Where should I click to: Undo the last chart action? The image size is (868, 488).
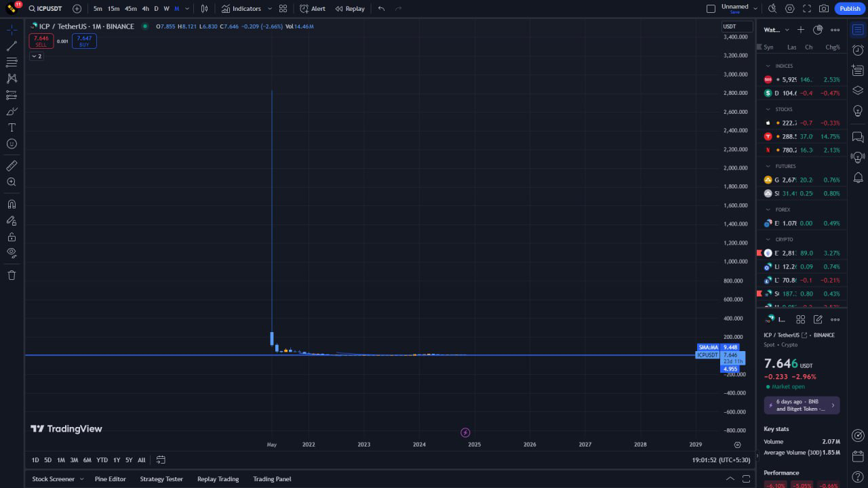(381, 9)
